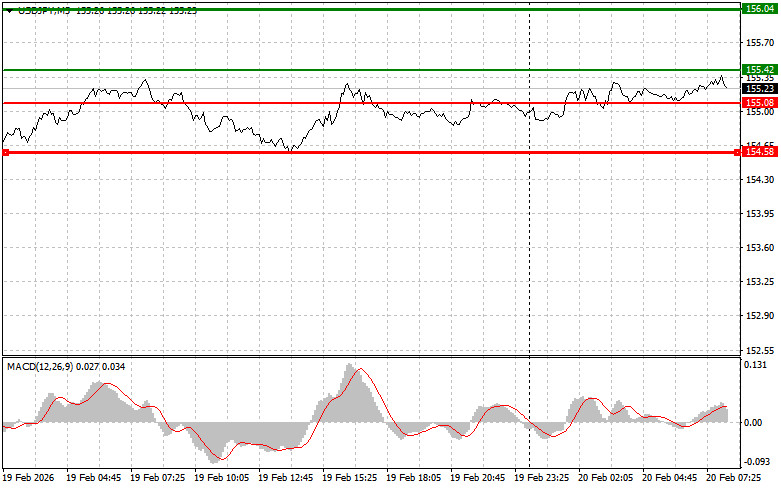Click the triangle icon beside USDJPY,M5

pos(9,8)
